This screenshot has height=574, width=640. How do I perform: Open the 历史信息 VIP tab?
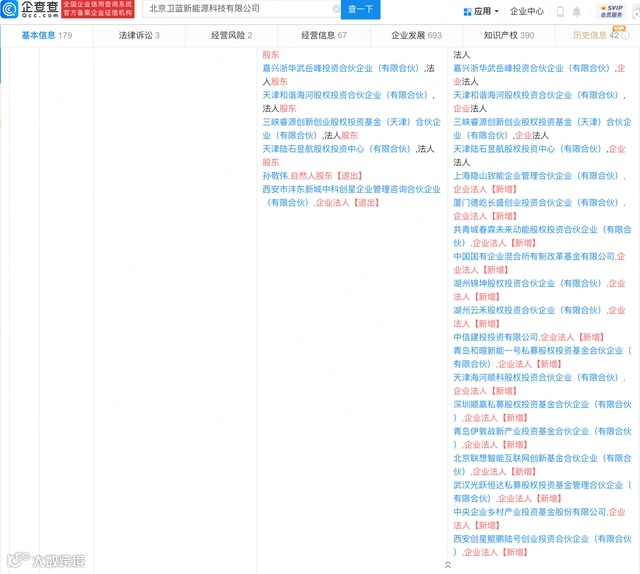pos(596,35)
